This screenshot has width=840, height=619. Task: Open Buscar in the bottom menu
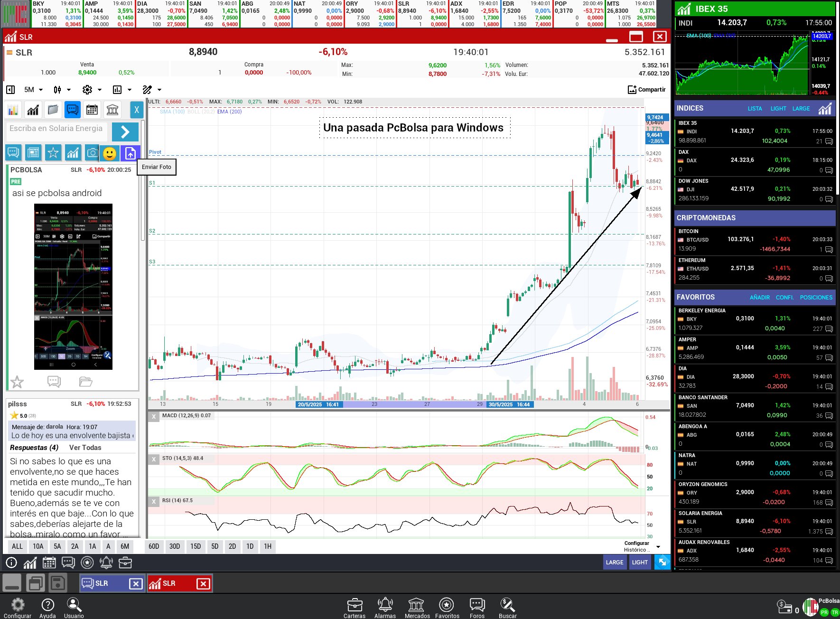pos(507,608)
